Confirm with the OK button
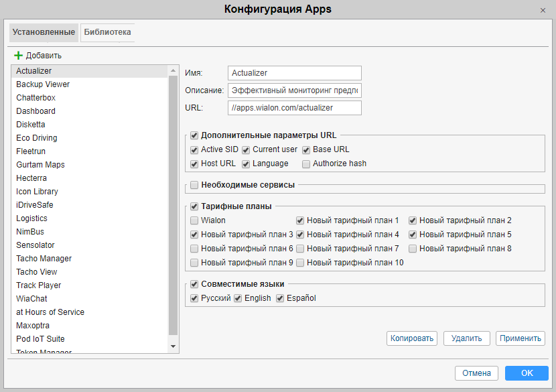556x392 pixels. pyautogui.click(x=527, y=373)
